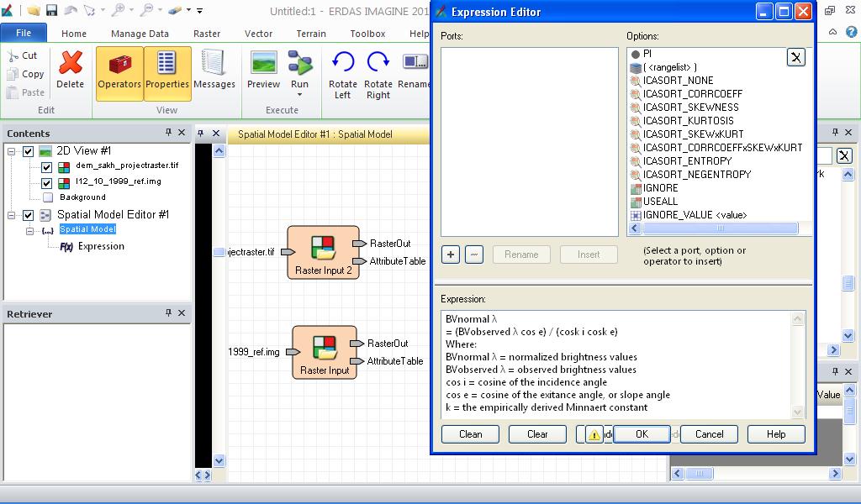Activate the zoom in magnifier tool
861x504 pixels.
(x=119, y=9)
